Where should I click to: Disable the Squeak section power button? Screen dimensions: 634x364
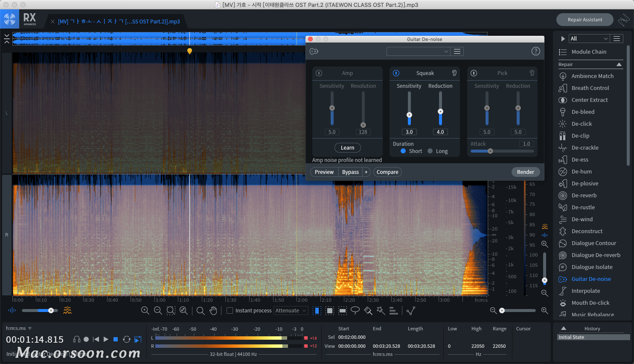pos(396,73)
